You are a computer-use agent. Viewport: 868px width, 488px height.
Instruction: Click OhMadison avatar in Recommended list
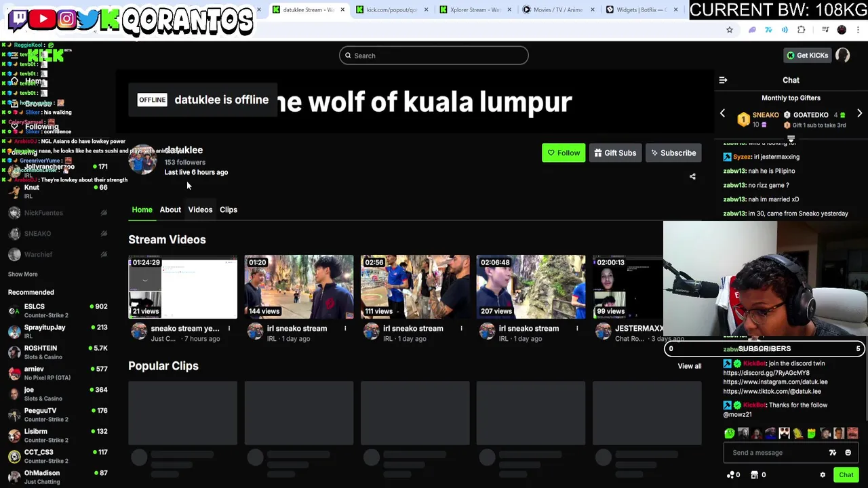(14, 476)
